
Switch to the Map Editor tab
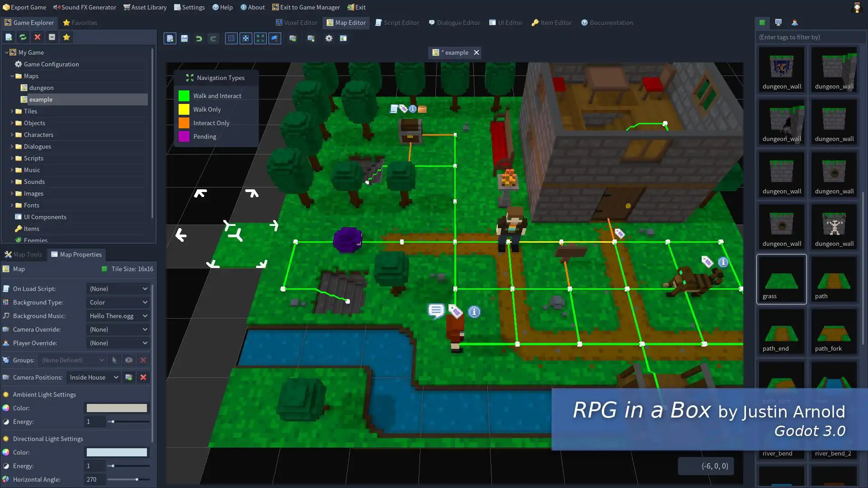346,23
